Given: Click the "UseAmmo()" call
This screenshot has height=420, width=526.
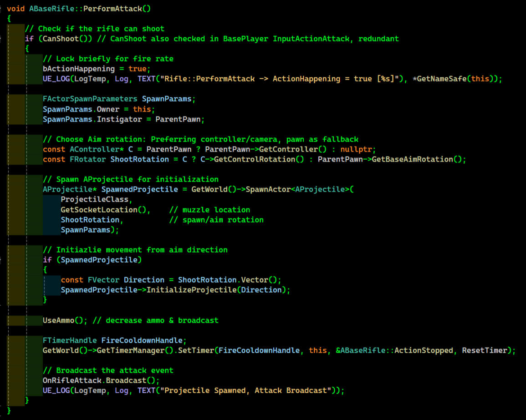Looking at the screenshot, I should (63, 320).
